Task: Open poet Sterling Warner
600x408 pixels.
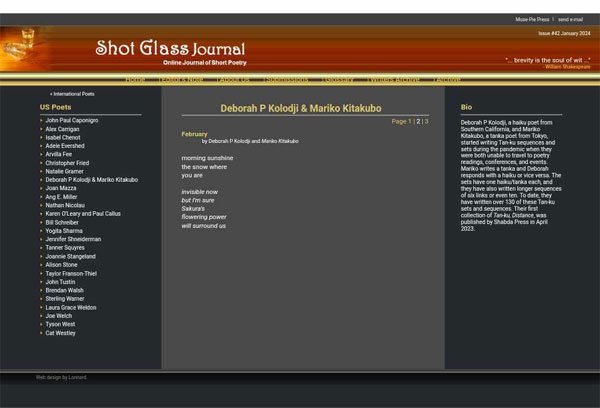Action: coord(65,299)
